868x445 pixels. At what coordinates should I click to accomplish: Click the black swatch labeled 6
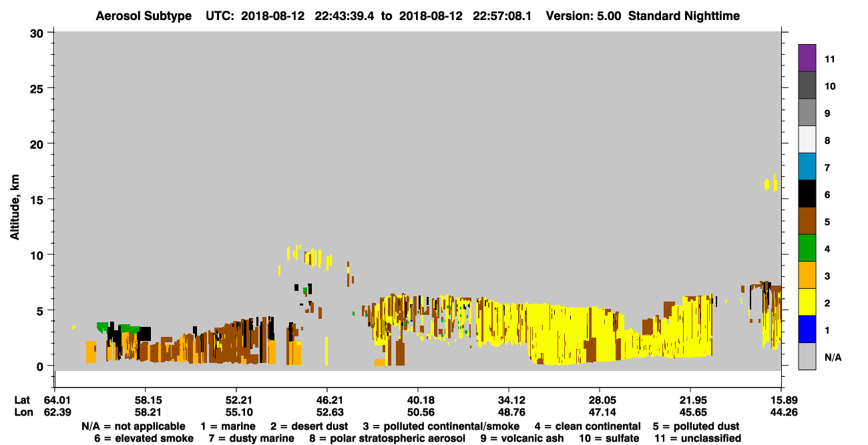(x=807, y=193)
